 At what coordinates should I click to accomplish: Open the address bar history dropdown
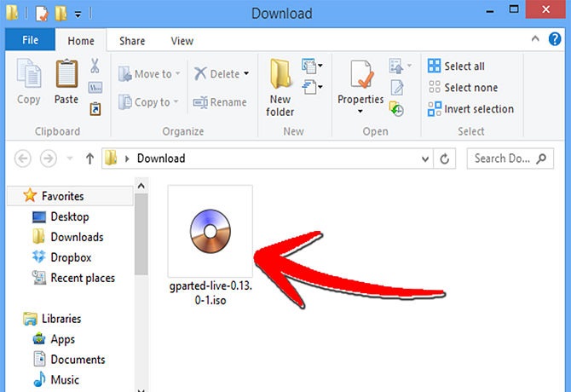tap(425, 159)
